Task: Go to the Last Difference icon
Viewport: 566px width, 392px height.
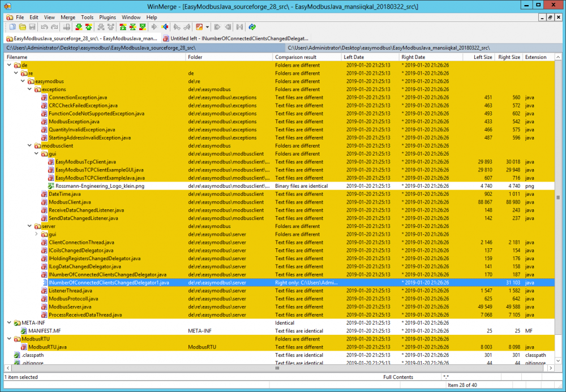Action: point(144,27)
